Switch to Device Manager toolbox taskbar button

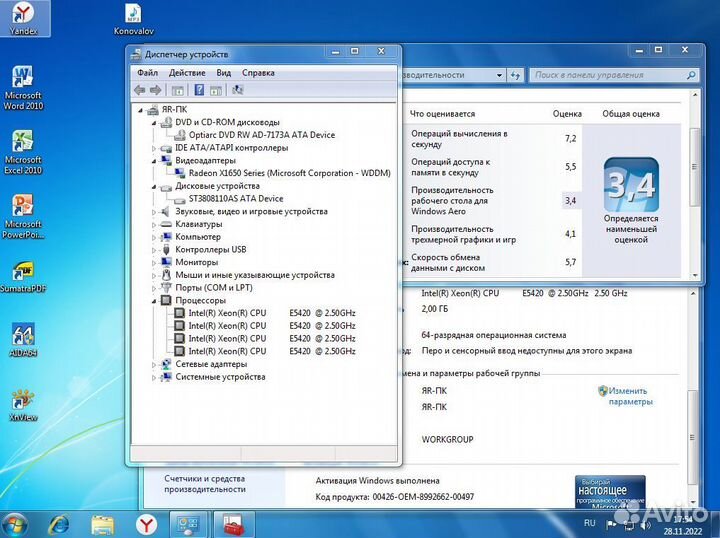click(235, 524)
